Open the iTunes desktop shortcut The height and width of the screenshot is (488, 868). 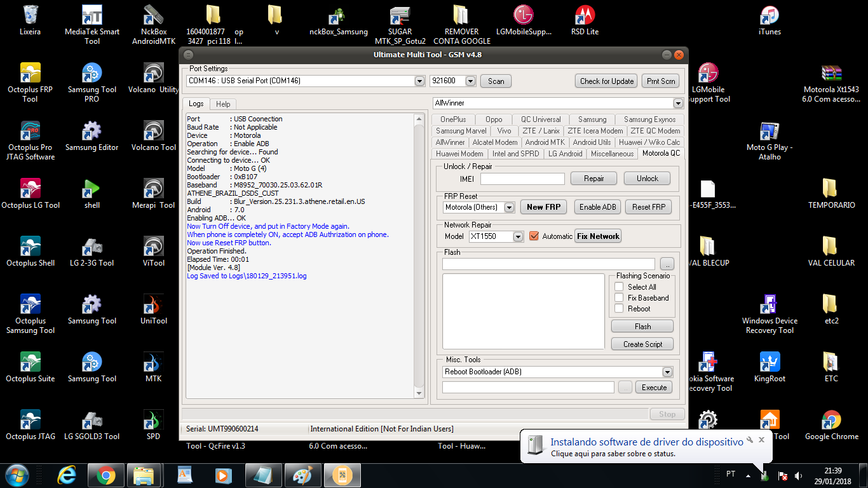click(x=770, y=20)
